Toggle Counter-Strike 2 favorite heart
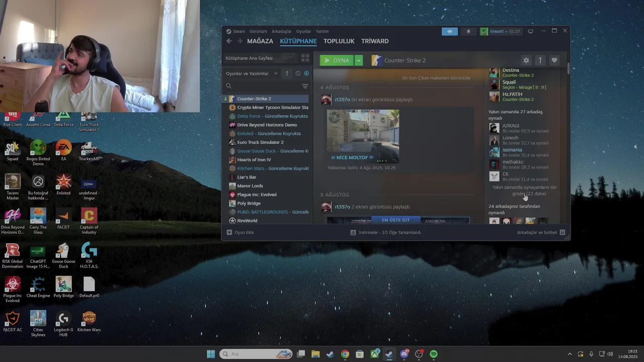Viewport: 644px width, 362px height. [x=554, y=60]
